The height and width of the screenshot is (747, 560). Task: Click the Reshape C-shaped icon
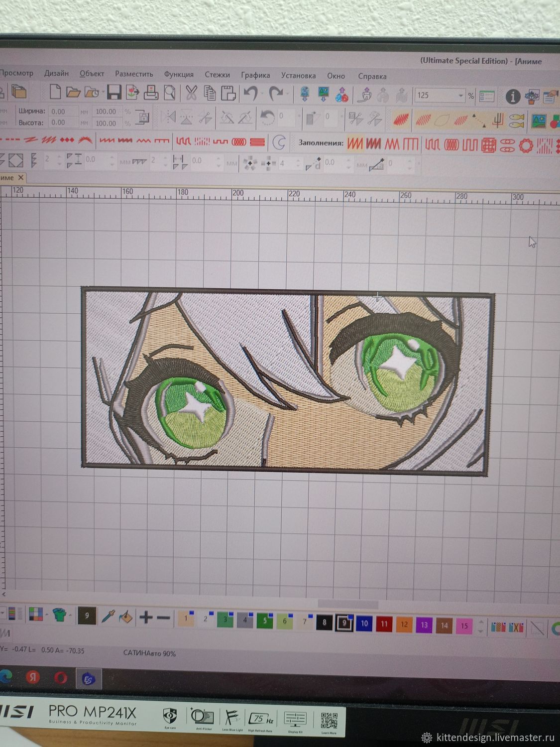(x=279, y=143)
